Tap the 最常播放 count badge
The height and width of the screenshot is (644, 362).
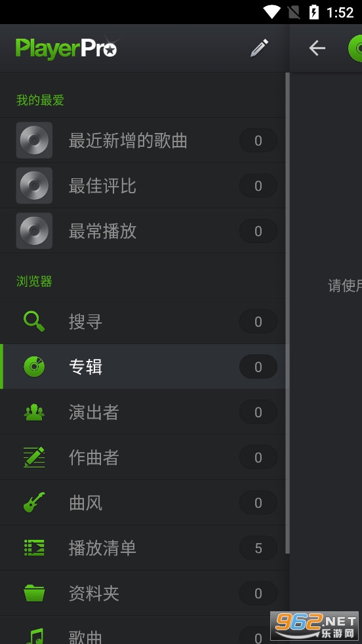(258, 231)
